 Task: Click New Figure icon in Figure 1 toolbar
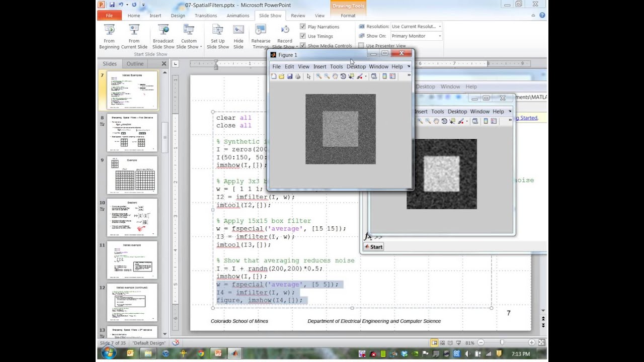[274, 76]
